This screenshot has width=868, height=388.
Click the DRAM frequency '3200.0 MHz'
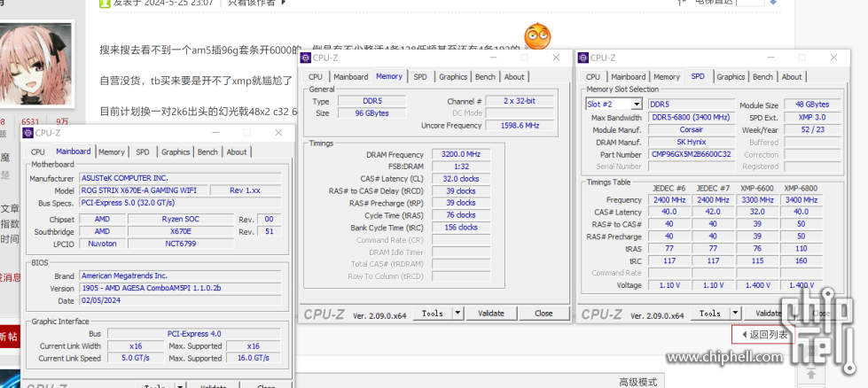[x=461, y=154]
